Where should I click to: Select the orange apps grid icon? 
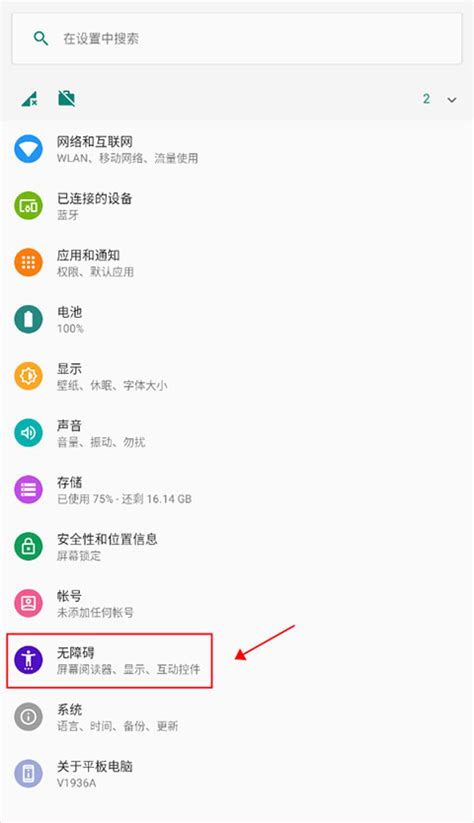click(x=28, y=262)
